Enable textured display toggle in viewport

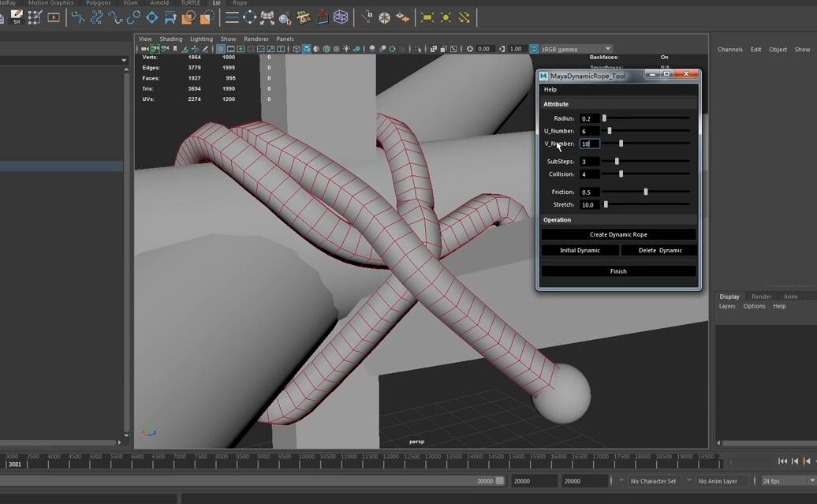[326, 49]
